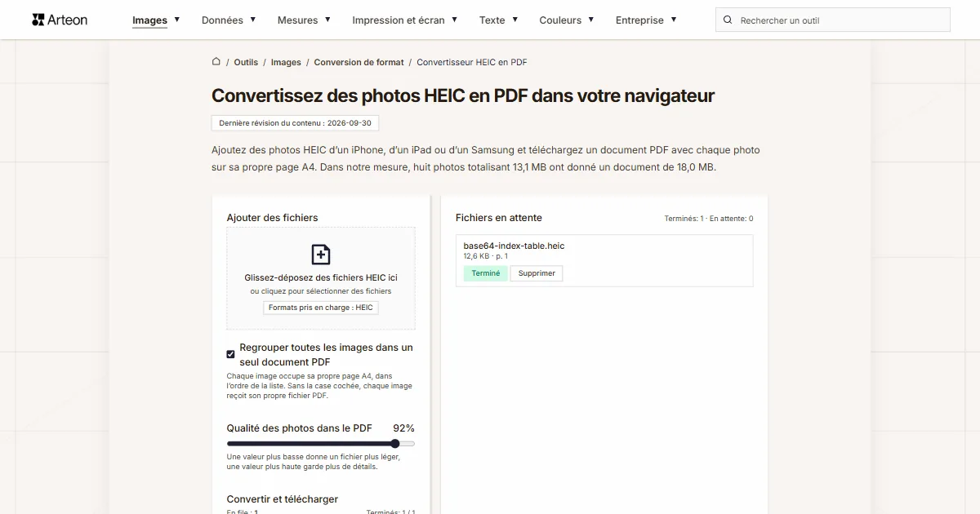
Task: Uncheck the group all images in one PDF checkbox
Action: pos(231,354)
